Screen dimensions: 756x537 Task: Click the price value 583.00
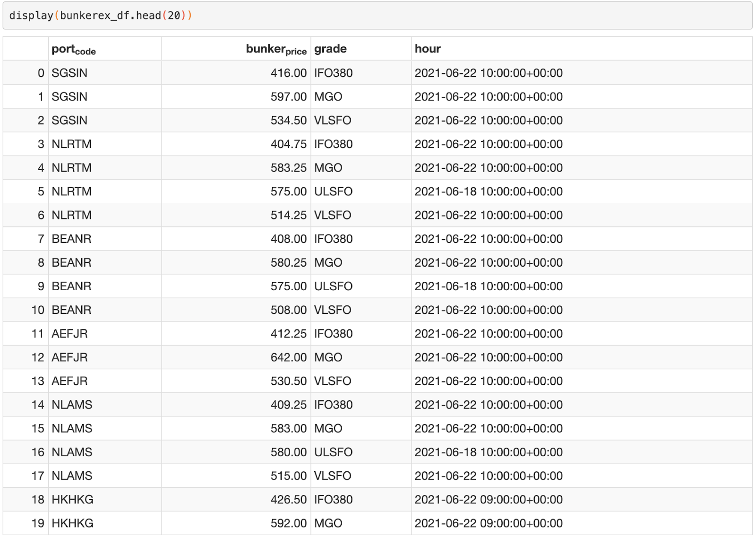point(289,428)
